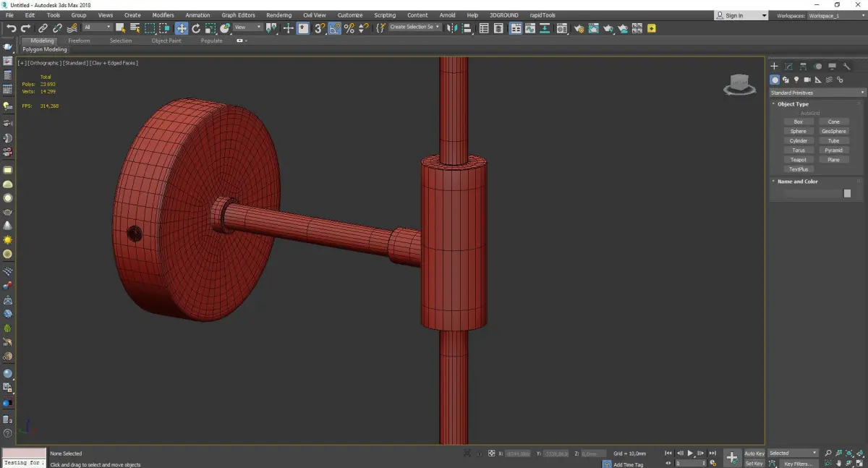Collapse the Name and Color rollout

pyautogui.click(x=797, y=182)
